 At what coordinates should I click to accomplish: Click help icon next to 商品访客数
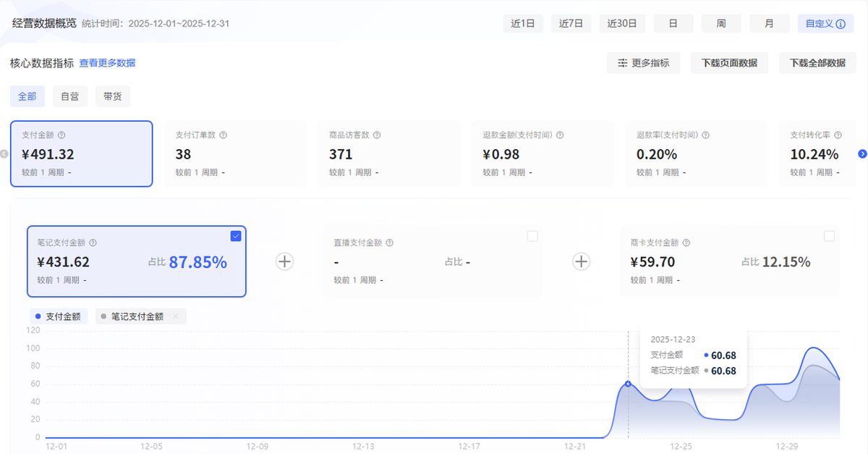(377, 135)
